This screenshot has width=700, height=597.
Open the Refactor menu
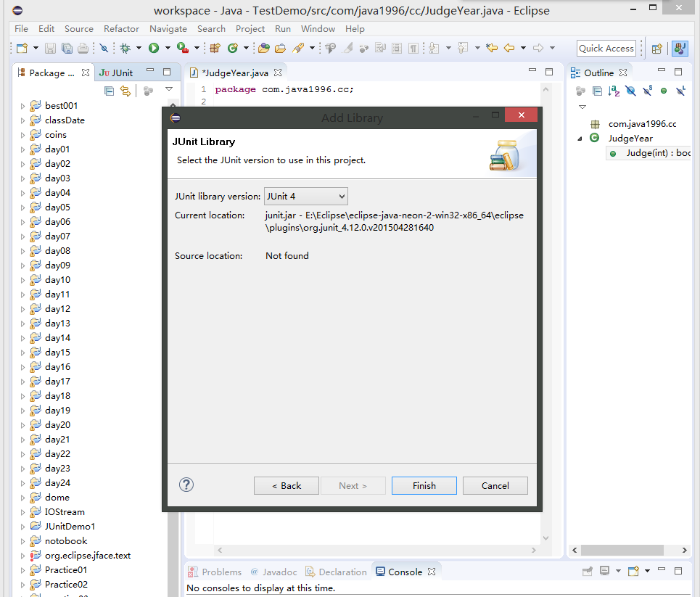pos(121,29)
